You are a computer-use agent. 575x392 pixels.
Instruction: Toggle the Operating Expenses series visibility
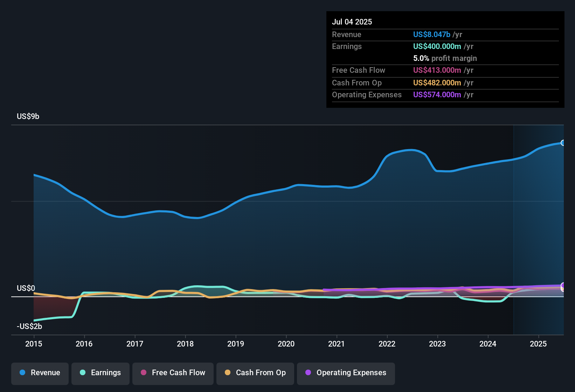click(x=346, y=373)
